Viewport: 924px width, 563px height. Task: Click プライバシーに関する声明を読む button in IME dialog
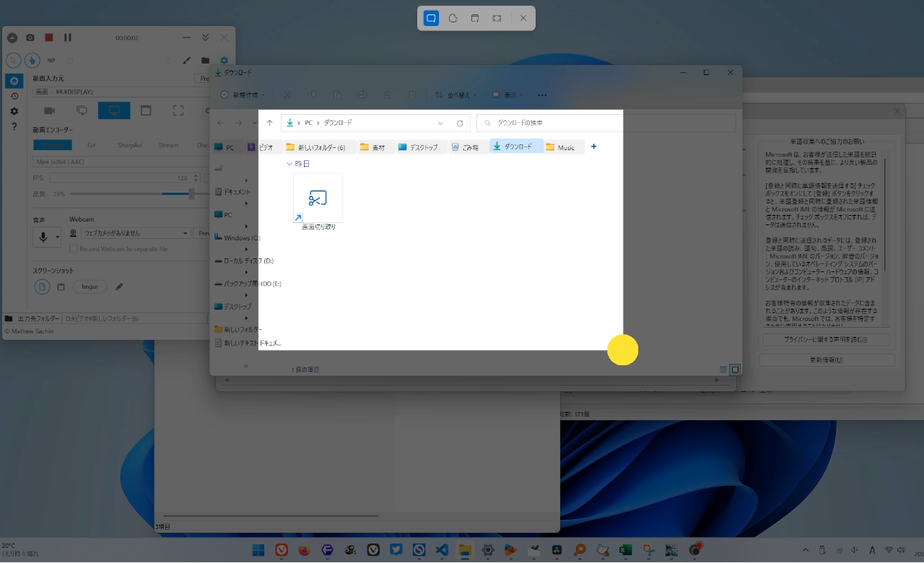pos(826,340)
